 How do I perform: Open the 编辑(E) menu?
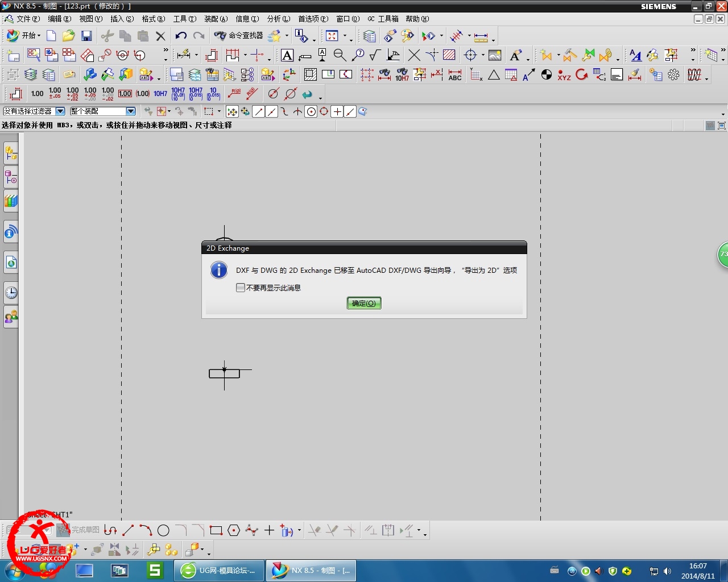click(60, 19)
